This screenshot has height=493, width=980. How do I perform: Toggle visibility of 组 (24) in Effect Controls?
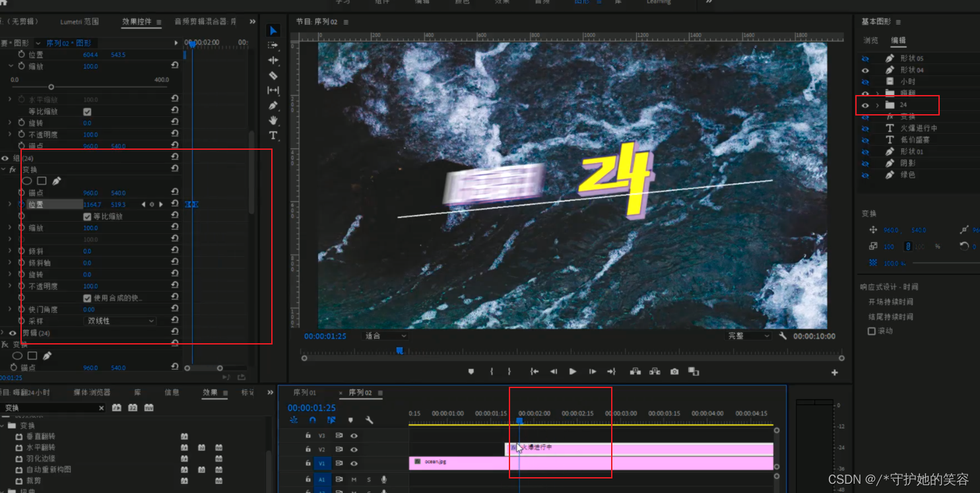point(5,158)
